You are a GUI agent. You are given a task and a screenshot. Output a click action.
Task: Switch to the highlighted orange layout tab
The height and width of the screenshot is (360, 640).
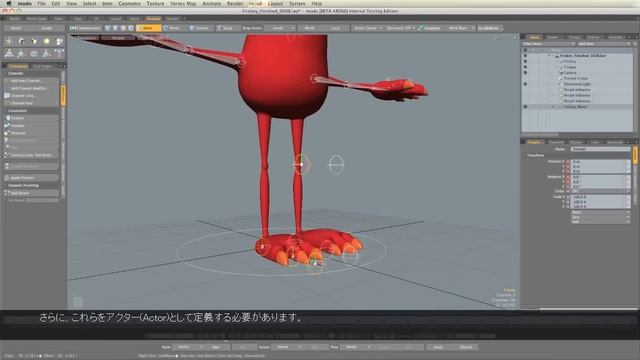coord(153,19)
